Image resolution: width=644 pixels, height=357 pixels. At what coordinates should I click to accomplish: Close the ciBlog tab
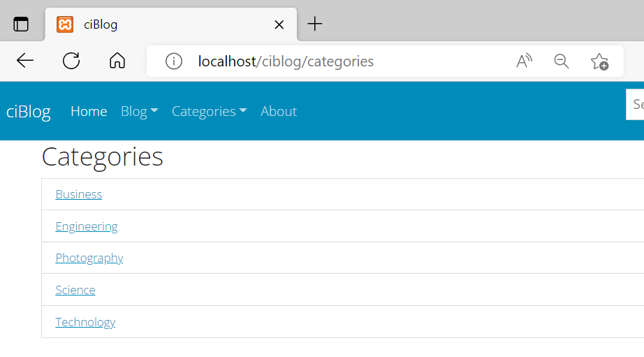coord(279,24)
